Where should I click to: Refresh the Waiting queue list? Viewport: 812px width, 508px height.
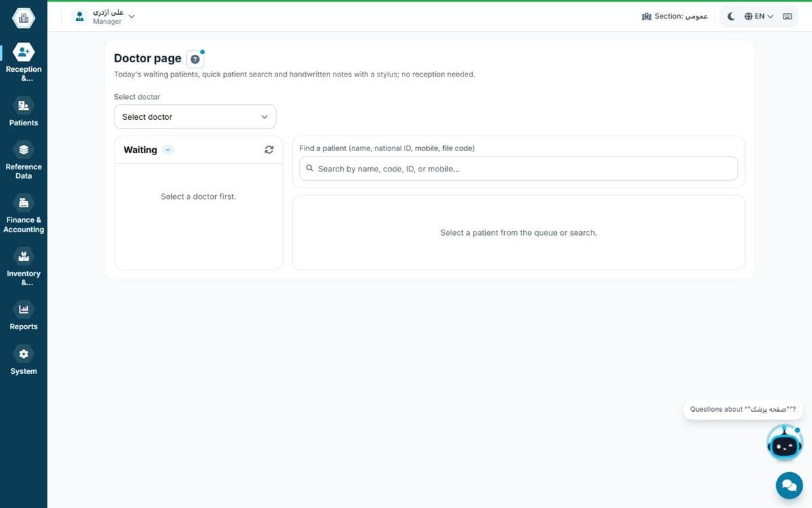tap(269, 150)
